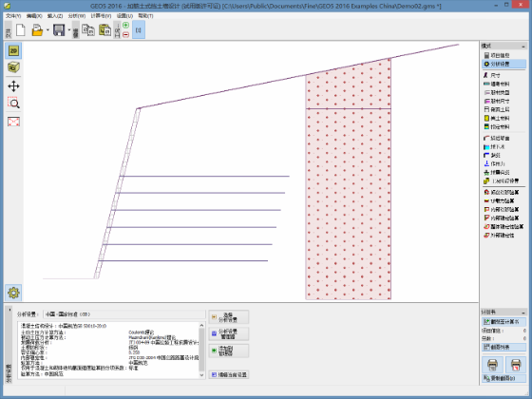The height and width of the screenshot is (399, 532).
Task: Toggle construction stage 1 button
Action: click(x=139, y=29)
